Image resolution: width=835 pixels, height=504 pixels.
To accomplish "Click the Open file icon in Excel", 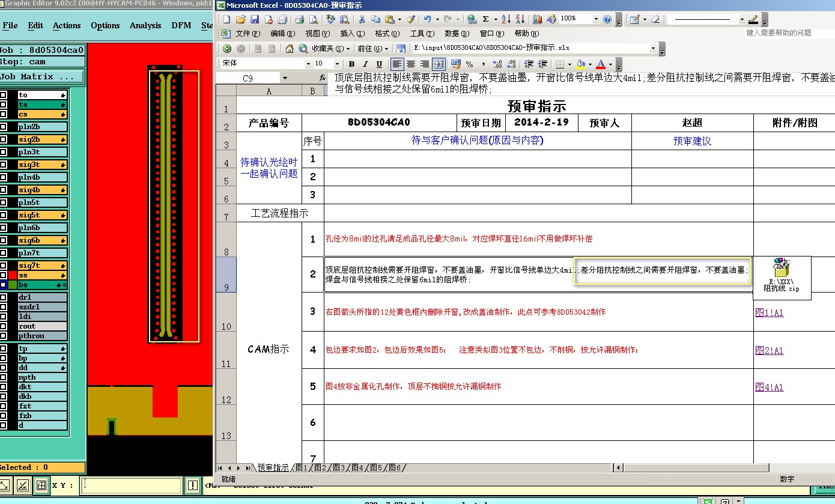I will (x=240, y=19).
